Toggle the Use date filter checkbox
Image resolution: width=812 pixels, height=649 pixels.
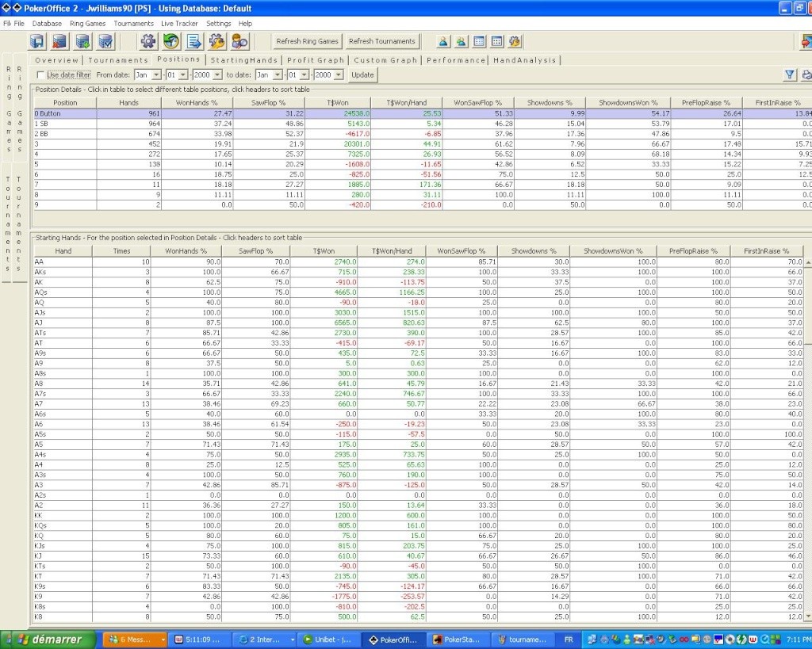(x=40, y=75)
